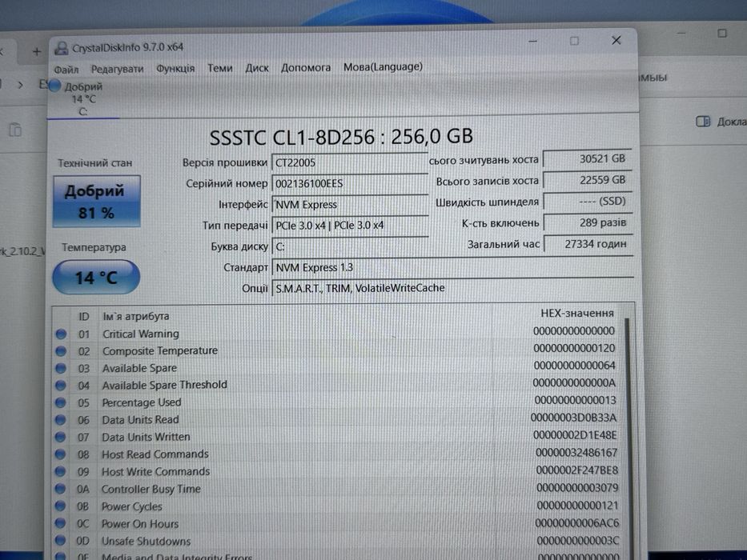Select the Critical Warning attribute row
Image resolution: width=747 pixels, height=560 pixels.
coord(338,333)
